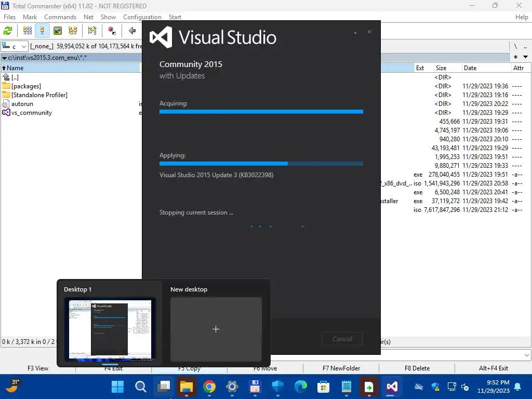Open Google Chrome from taskbar
The image size is (532, 399).
(x=209, y=387)
